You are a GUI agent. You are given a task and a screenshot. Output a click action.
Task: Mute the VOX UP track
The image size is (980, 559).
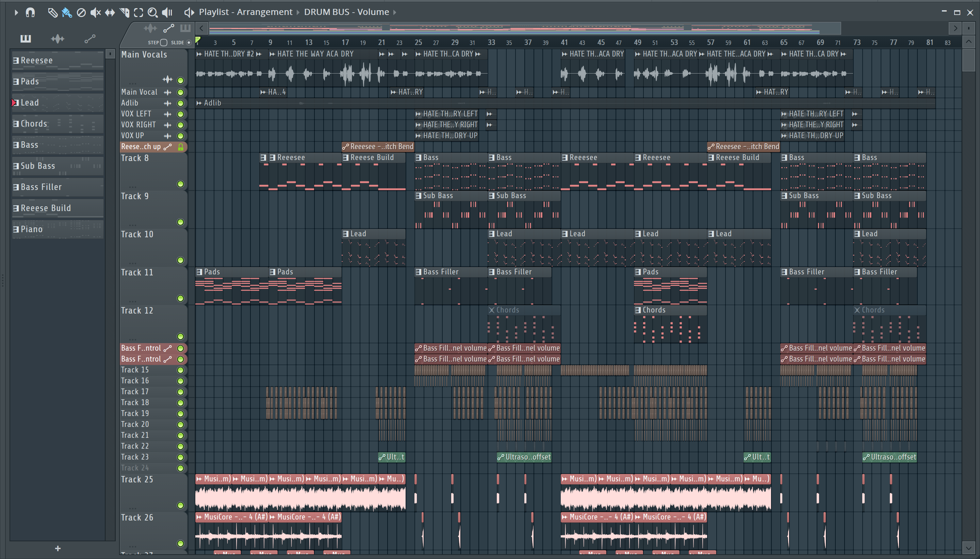click(x=180, y=136)
